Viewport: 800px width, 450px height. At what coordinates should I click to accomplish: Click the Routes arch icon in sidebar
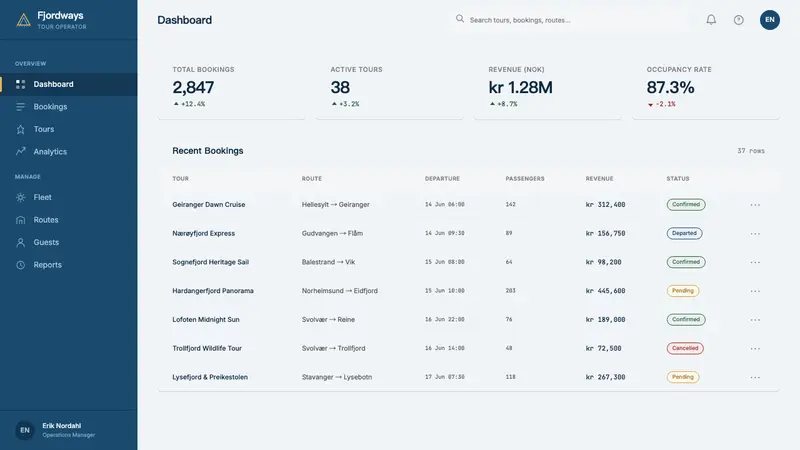pos(20,220)
